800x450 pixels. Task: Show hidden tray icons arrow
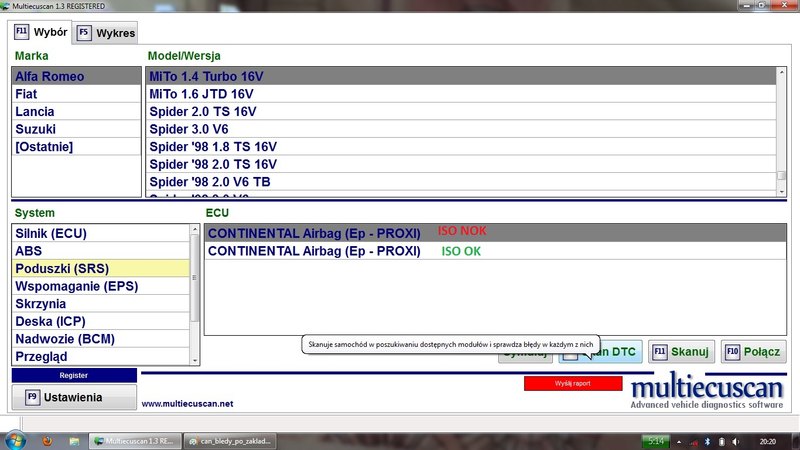(x=679, y=442)
